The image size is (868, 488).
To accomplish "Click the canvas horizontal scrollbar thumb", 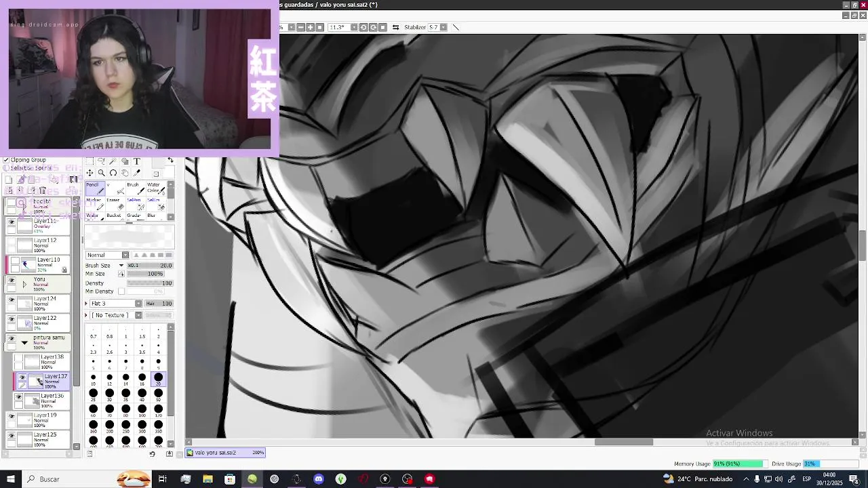I will point(624,442).
